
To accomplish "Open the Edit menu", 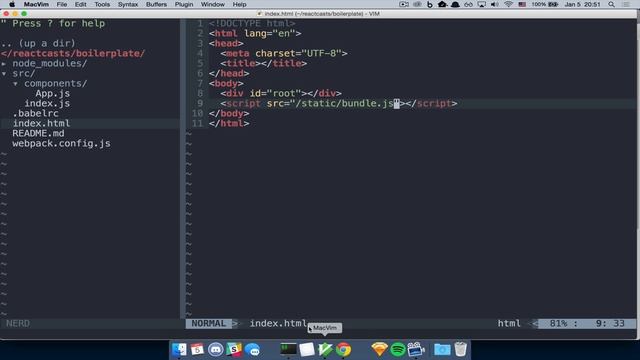I will tap(80, 4).
